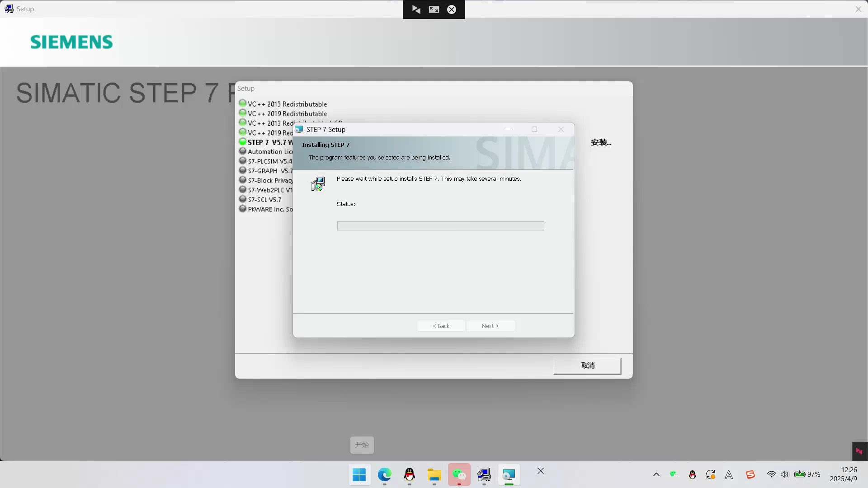868x488 pixels.
Task: Select 'VC++ 2019 Redistributable' text in list
Action: tap(287, 114)
